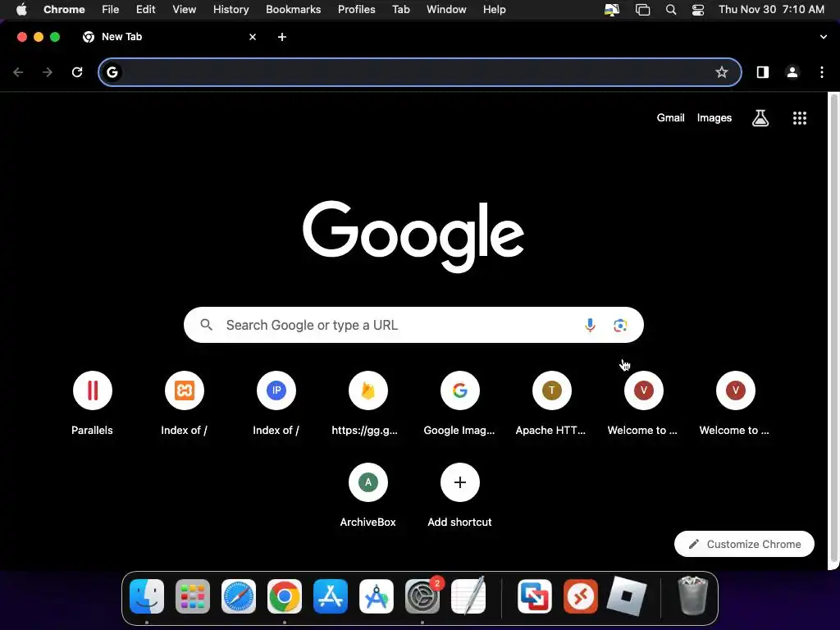The width and height of the screenshot is (840, 630).
Task: Open the Gmail link
Action: point(670,118)
